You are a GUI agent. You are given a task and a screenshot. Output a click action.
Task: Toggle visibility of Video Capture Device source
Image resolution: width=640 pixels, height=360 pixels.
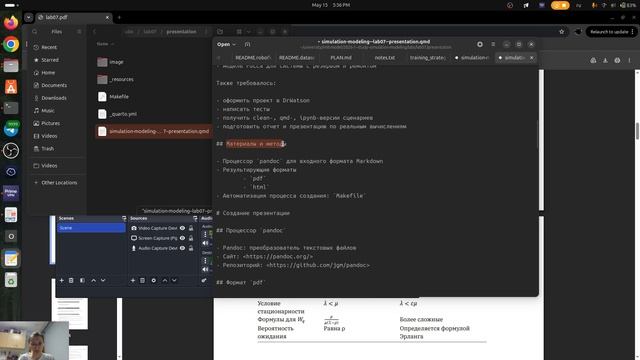click(x=182, y=228)
